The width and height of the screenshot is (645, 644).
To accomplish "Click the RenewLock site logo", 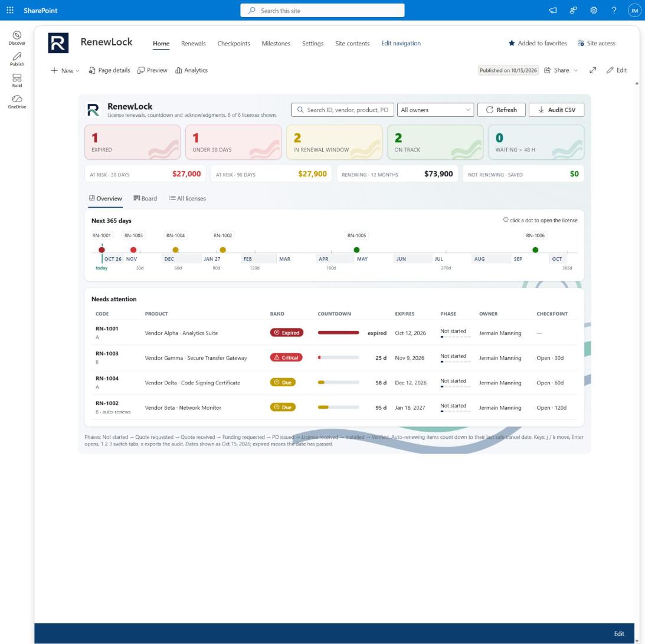I will [58, 42].
